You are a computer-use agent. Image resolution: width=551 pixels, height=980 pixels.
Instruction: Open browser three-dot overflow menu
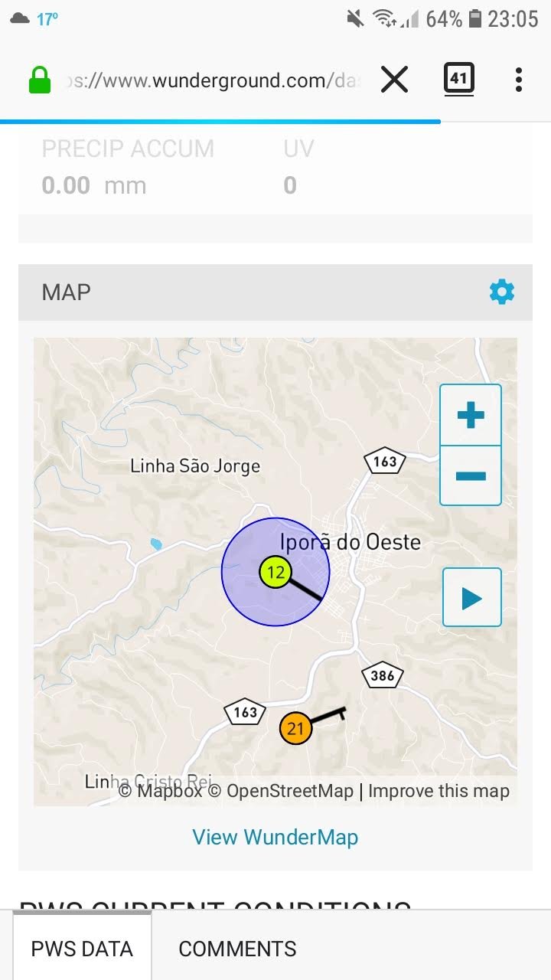pos(519,80)
